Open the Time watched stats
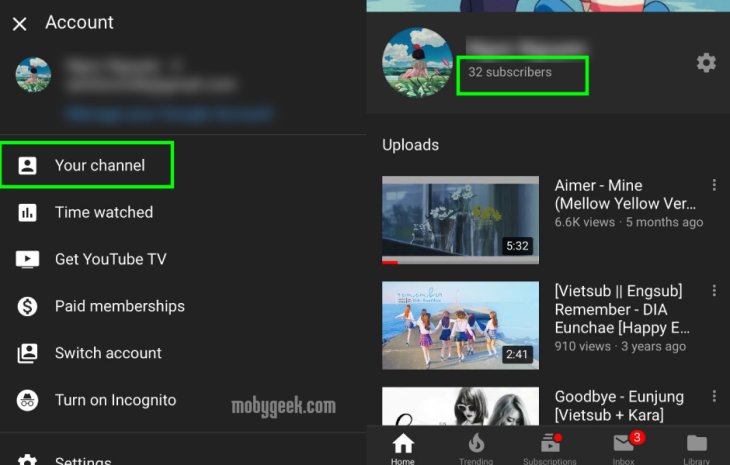The width and height of the screenshot is (730, 465). click(103, 212)
